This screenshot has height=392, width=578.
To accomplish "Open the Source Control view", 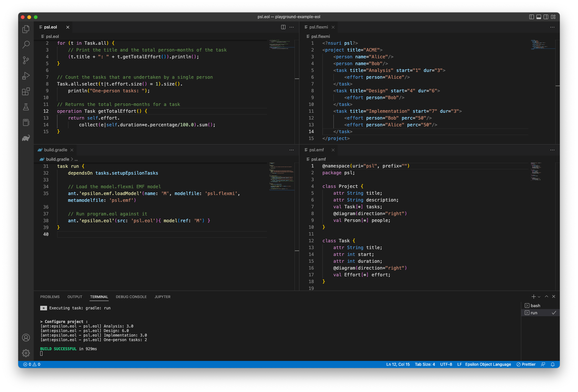I will [x=26, y=60].
